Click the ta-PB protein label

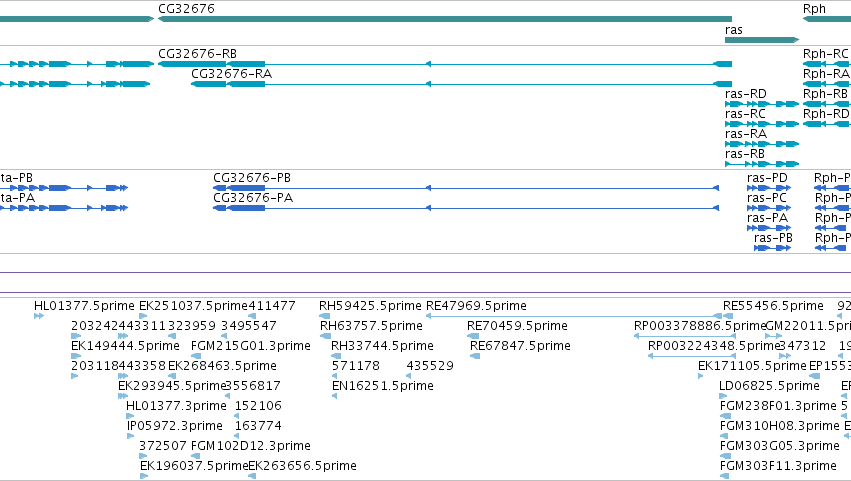[x=16, y=178]
